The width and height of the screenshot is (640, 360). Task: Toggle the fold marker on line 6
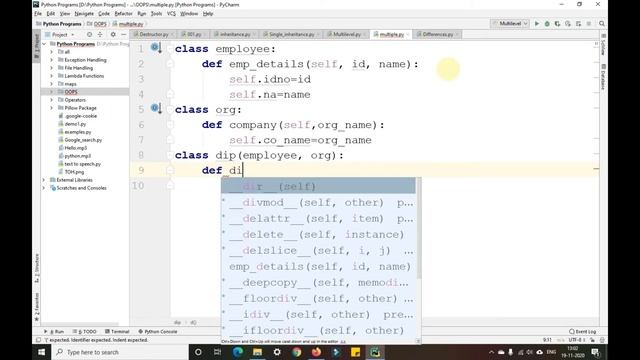tap(170, 125)
